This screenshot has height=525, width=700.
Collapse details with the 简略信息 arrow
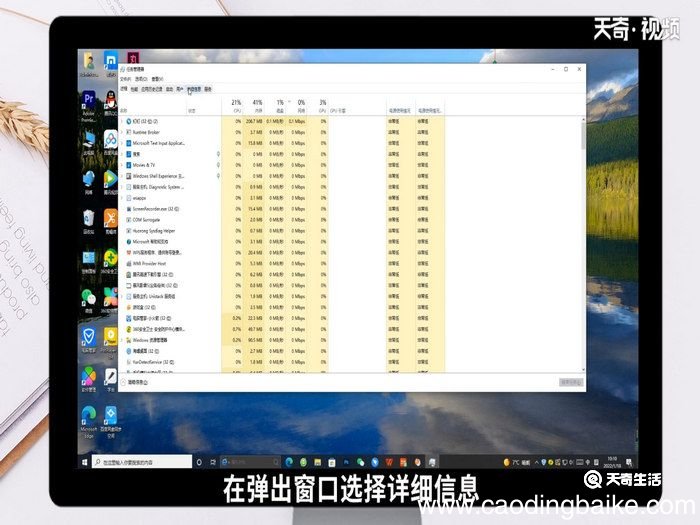click(123, 382)
